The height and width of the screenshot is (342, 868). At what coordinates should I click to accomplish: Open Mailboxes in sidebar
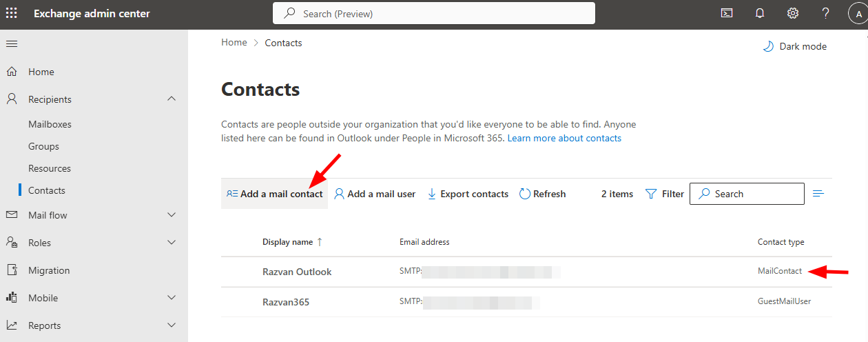click(x=50, y=124)
